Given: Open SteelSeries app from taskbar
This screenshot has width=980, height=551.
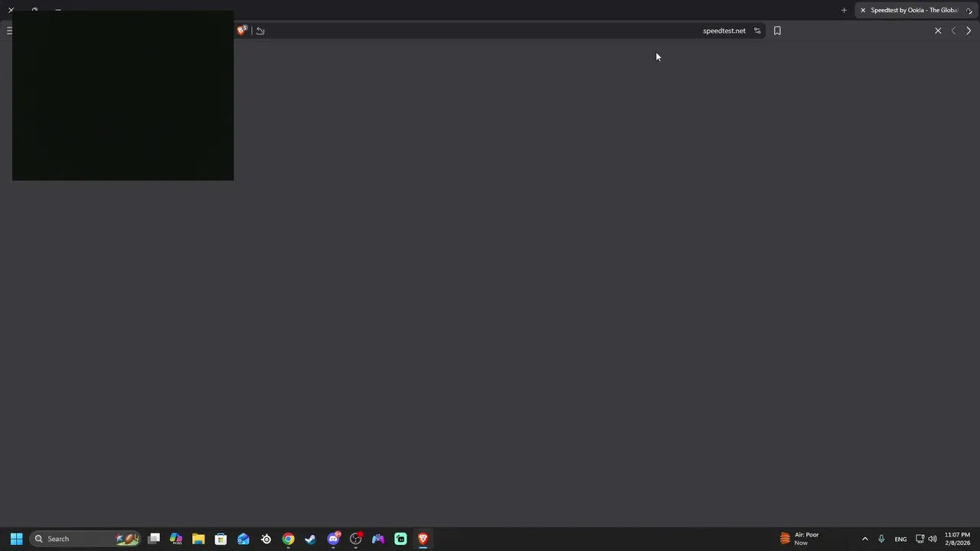Looking at the screenshot, I should click(266, 539).
